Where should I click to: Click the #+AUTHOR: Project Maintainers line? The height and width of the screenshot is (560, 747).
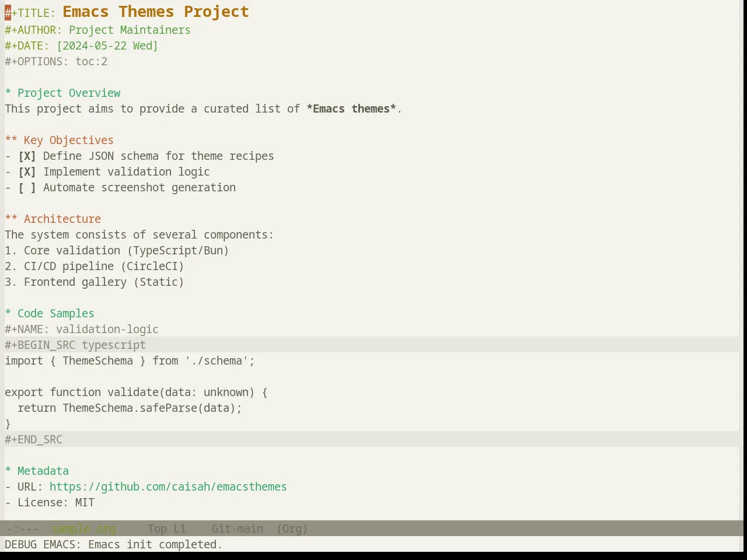[x=97, y=30]
